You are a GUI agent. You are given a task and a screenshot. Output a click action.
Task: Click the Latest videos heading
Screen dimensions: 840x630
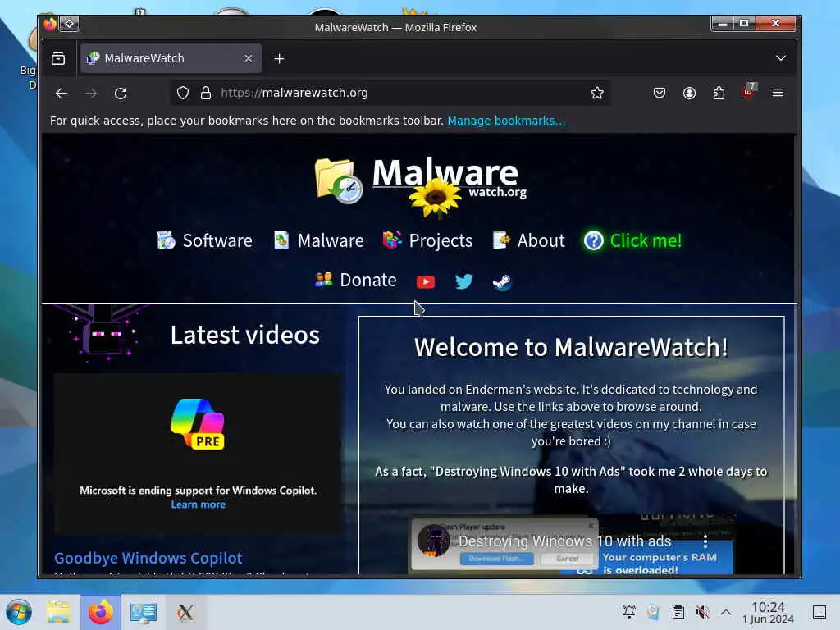click(x=244, y=336)
